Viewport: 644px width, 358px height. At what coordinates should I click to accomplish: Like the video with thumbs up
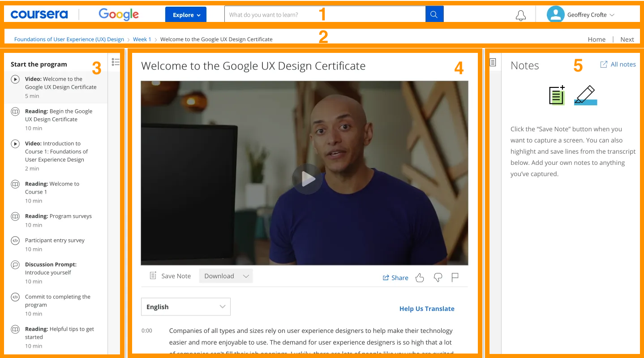(420, 278)
